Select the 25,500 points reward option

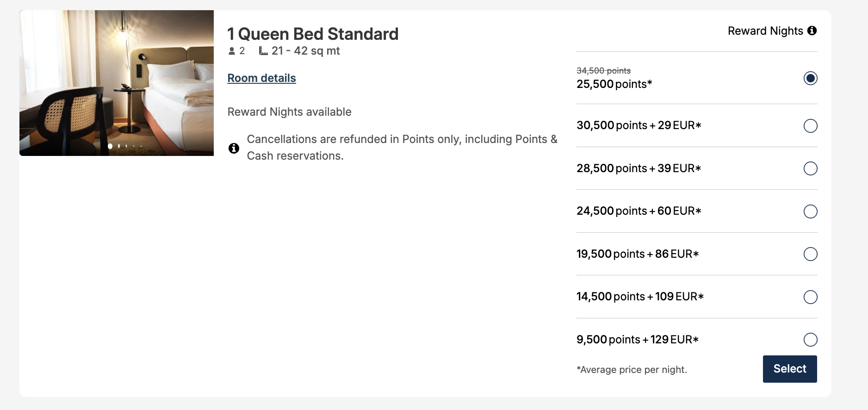tap(810, 79)
